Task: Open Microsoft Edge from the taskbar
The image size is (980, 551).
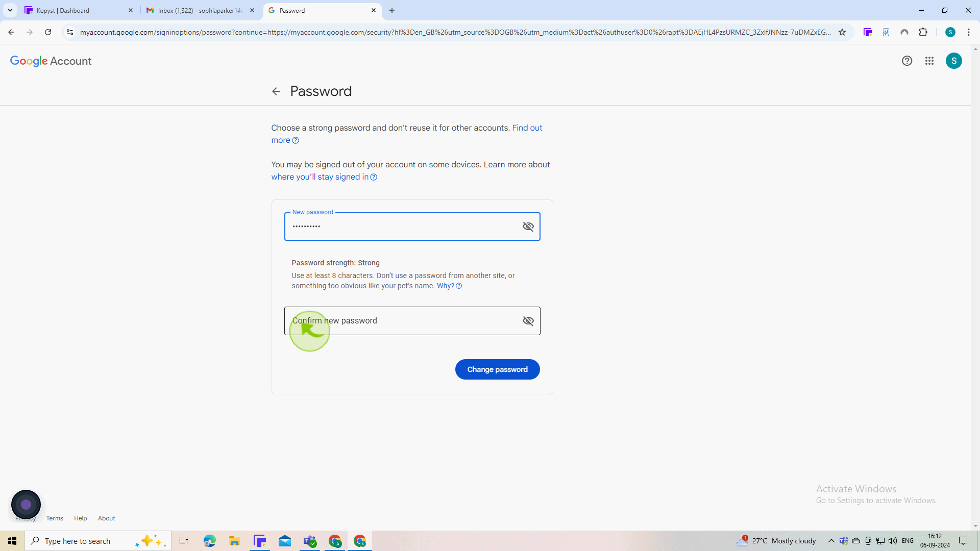Action: click(x=209, y=541)
